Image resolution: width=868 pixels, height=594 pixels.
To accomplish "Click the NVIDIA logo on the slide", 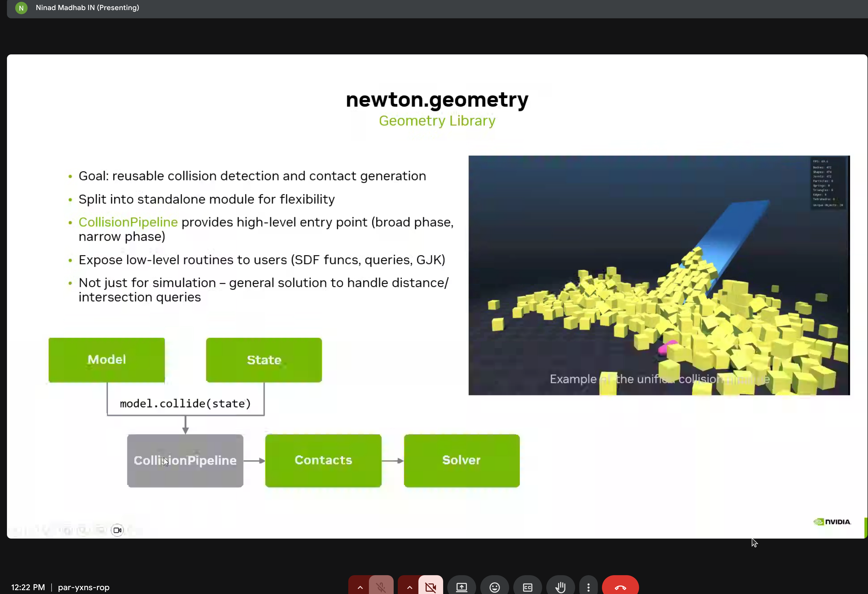I will coord(832,522).
